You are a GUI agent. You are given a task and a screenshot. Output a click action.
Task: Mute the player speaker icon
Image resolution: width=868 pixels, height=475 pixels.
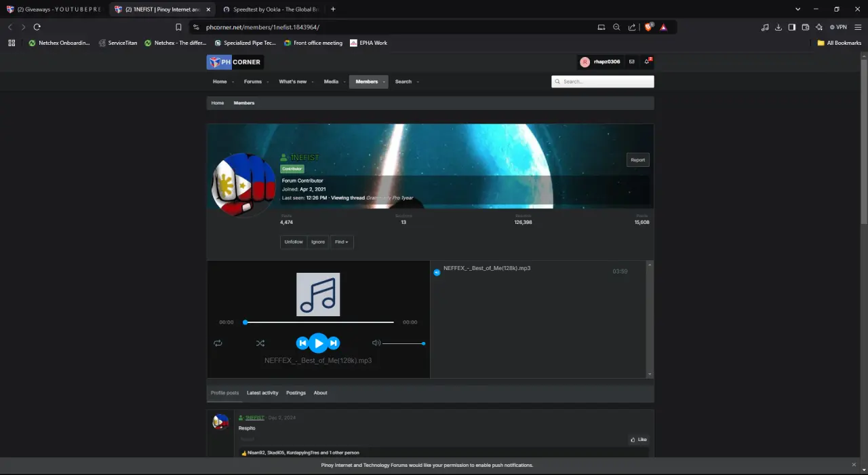(376, 343)
